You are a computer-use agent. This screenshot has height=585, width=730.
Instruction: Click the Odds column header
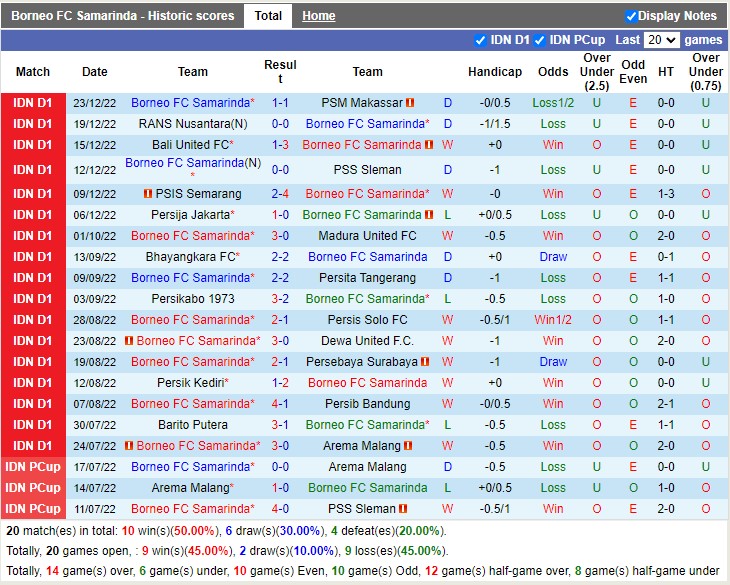(553, 72)
